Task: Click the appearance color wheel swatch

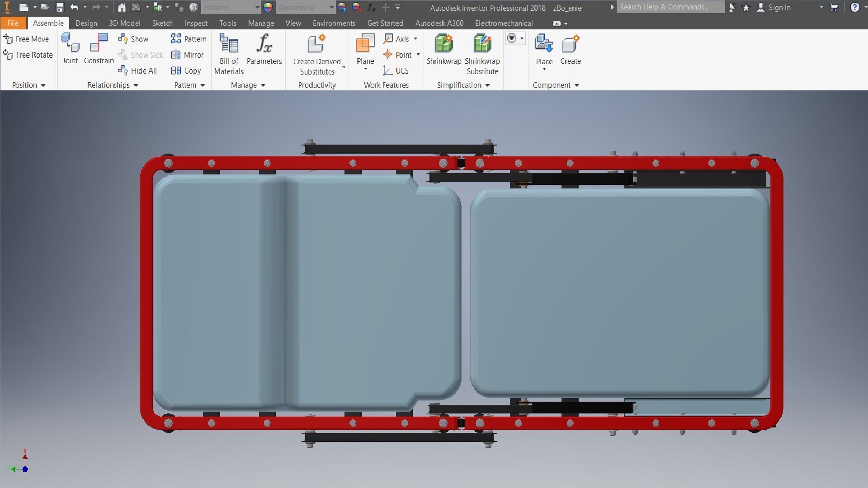Action: [x=268, y=7]
